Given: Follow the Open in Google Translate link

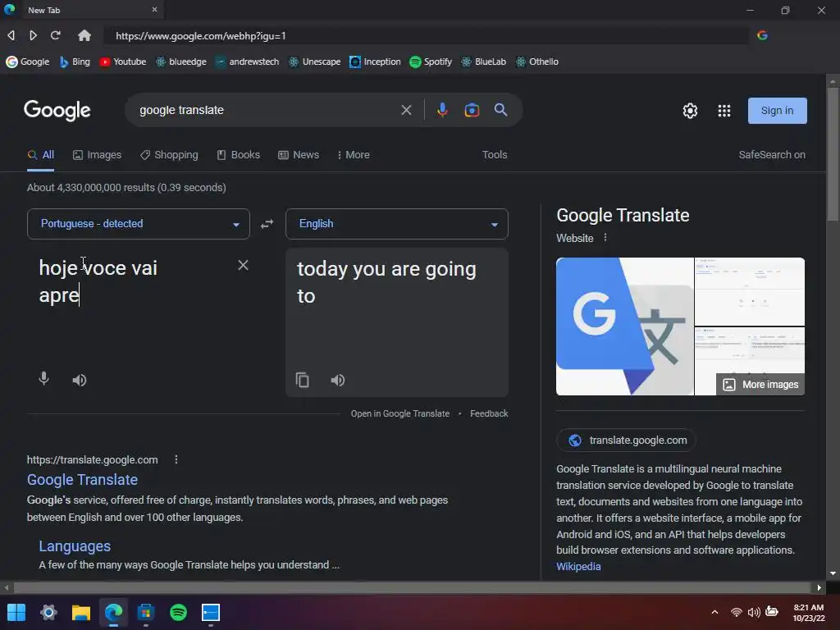Looking at the screenshot, I should [x=400, y=413].
